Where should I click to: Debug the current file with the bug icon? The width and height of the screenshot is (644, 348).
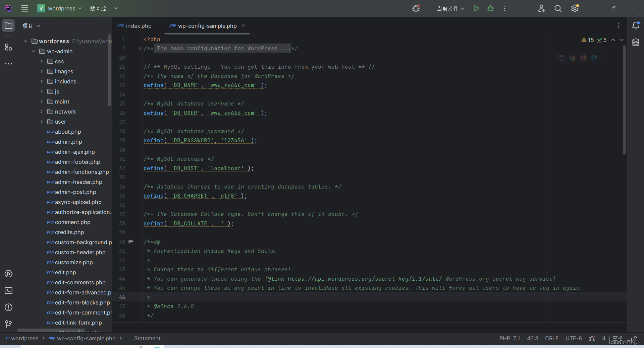tap(490, 8)
